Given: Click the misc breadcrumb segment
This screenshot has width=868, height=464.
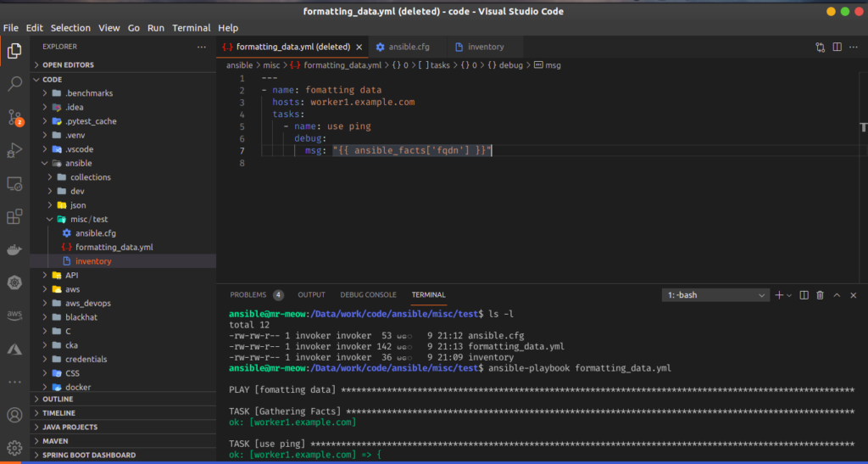Looking at the screenshot, I should pyautogui.click(x=271, y=65).
